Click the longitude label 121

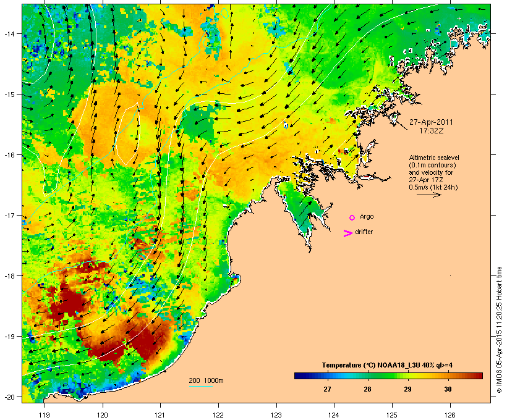tap(160, 415)
